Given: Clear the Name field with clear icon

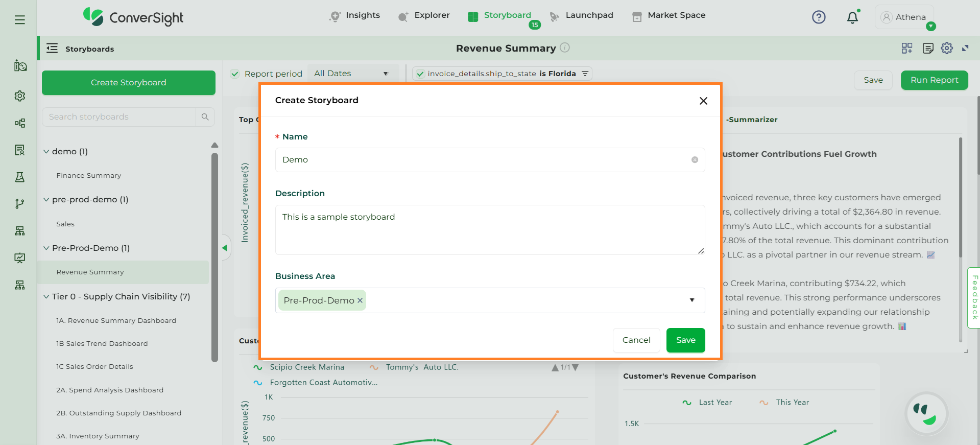Looking at the screenshot, I should [x=695, y=160].
